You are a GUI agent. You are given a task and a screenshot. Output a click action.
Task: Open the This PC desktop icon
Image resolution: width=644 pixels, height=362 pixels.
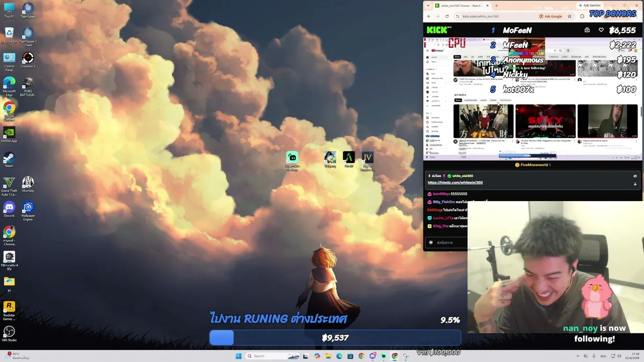pyautogui.click(x=9, y=10)
